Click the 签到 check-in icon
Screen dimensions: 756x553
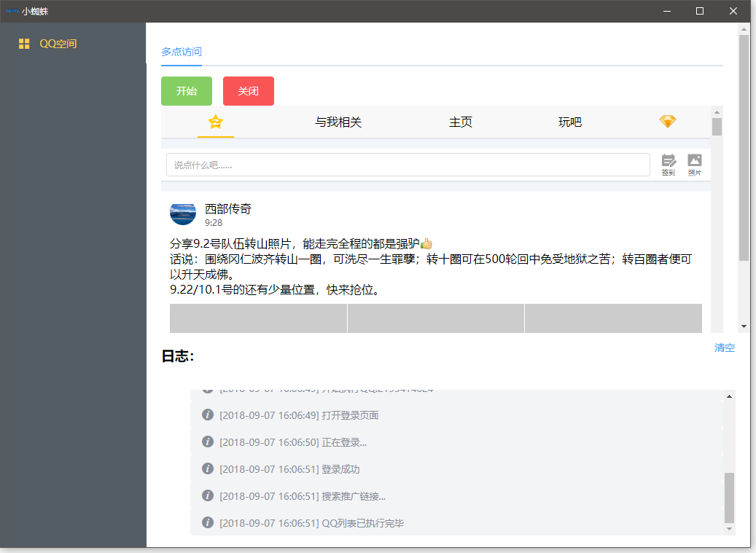[x=669, y=165]
